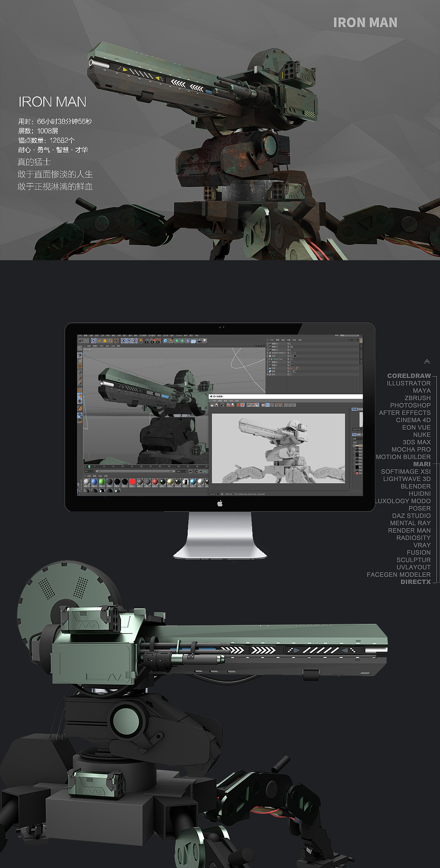Click the double-chevron up icon above software list

point(427,361)
